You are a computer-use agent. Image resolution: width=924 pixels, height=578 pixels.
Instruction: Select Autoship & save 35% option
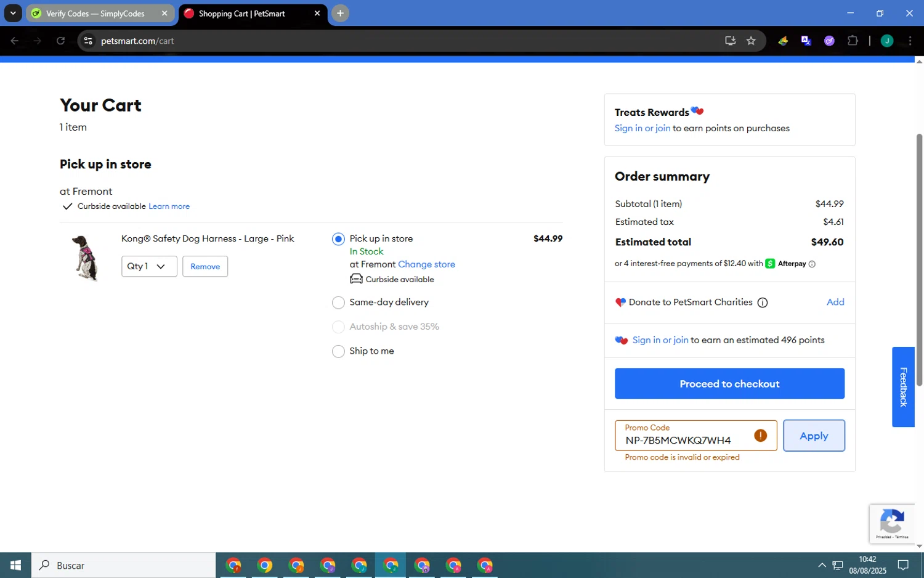[338, 327]
